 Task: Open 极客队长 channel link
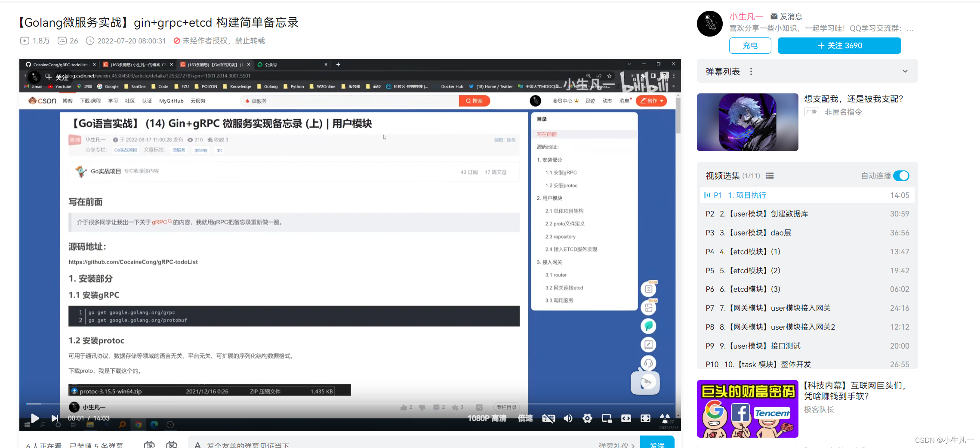pyautogui.click(x=819, y=410)
